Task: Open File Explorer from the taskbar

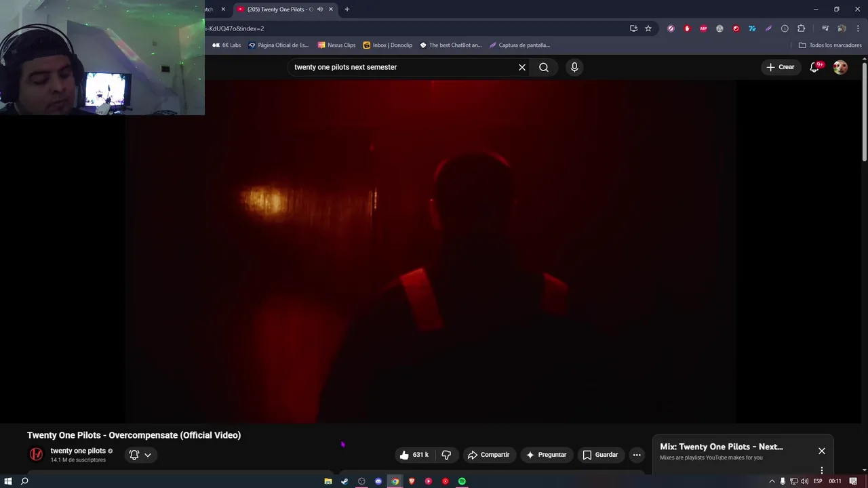Action: click(328, 481)
